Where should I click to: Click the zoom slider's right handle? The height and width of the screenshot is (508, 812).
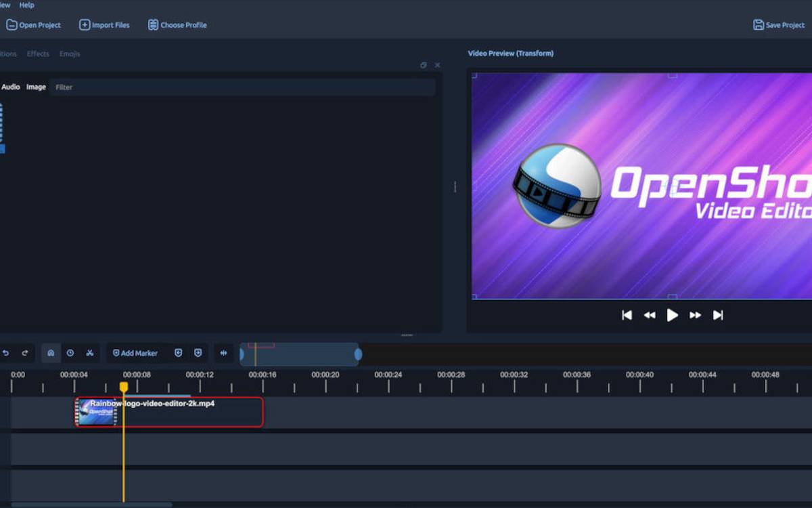coord(358,354)
